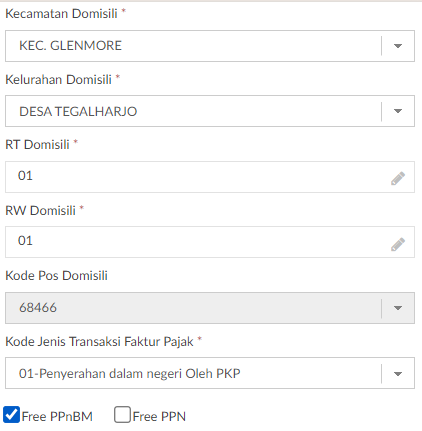422x431 pixels.
Task: Open Kelurahan Domisili dropdown arrow
Action: (x=398, y=111)
